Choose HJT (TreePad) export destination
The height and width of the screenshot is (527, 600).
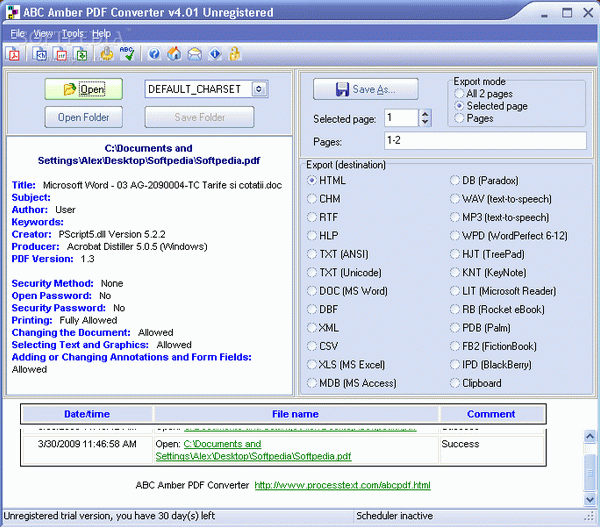point(488,254)
